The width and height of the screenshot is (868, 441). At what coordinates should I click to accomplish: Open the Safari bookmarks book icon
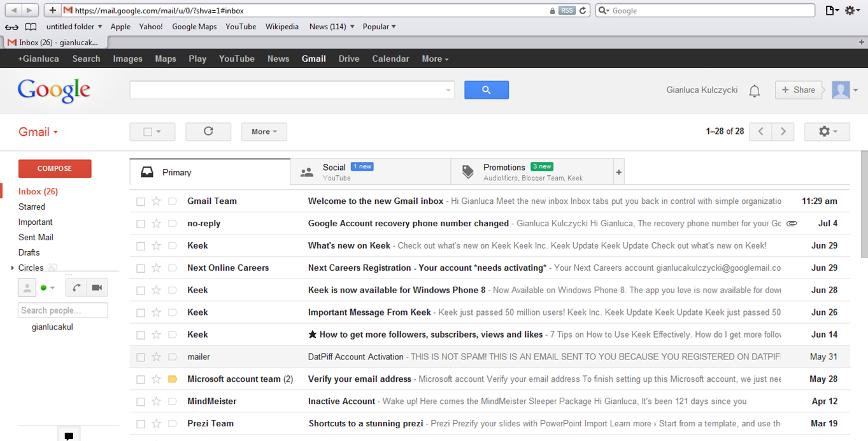coord(31,27)
